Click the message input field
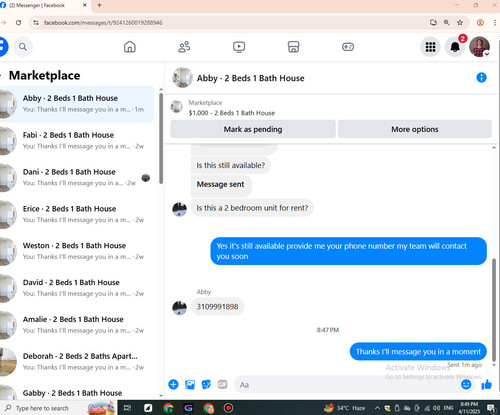This screenshot has width=500, height=415. (x=347, y=385)
